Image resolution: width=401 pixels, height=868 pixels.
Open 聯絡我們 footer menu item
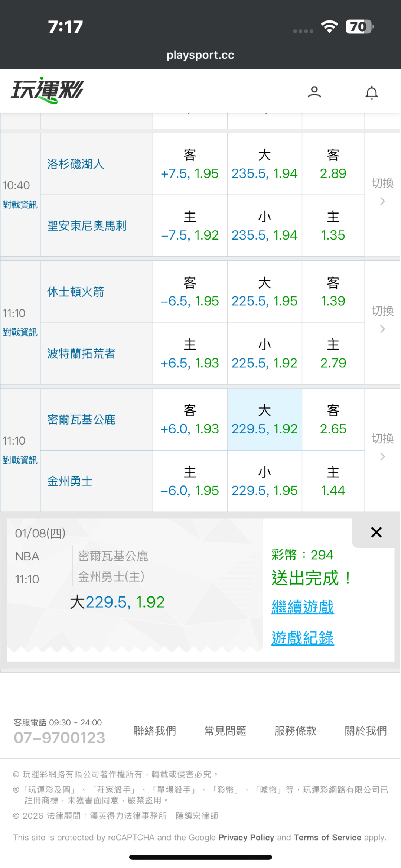tap(155, 731)
